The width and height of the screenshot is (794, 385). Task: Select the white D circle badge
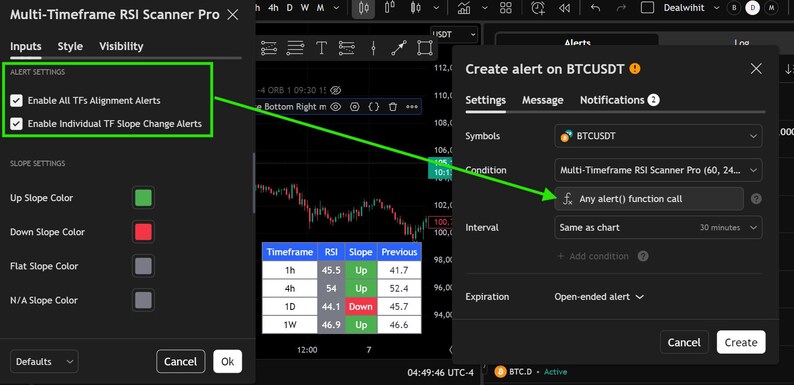point(752,8)
